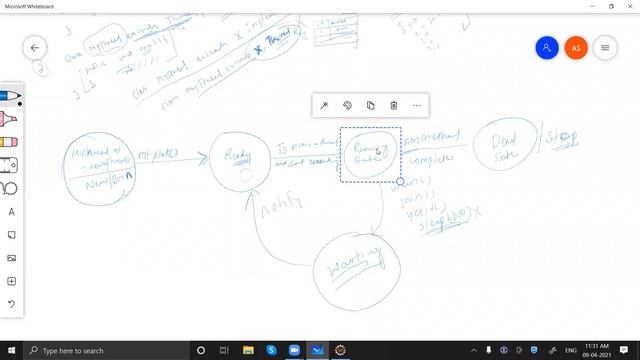The width and height of the screenshot is (640, 360).
Task: Show hidden system tray icons
Action: [x=473, y=351]
